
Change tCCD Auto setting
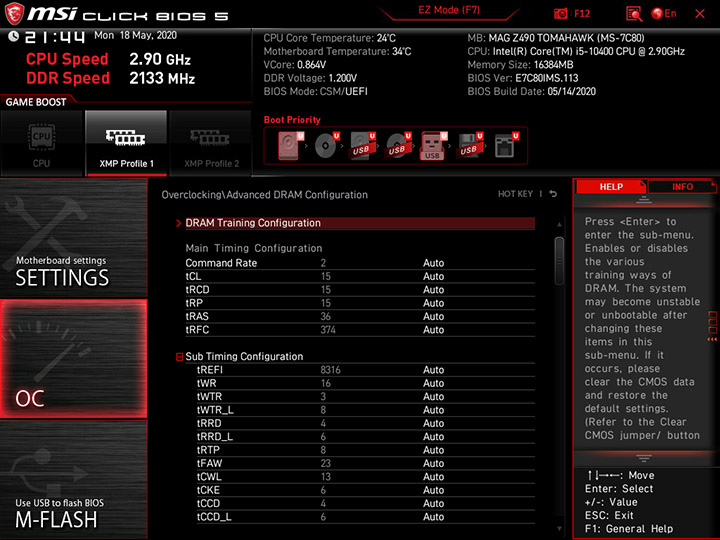(x=433, y=503)
